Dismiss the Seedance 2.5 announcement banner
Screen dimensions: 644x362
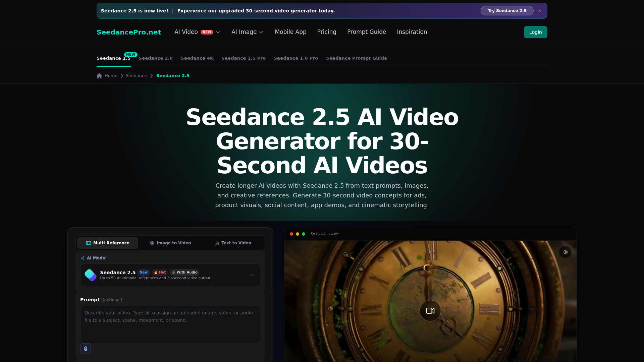click(540, 11)
